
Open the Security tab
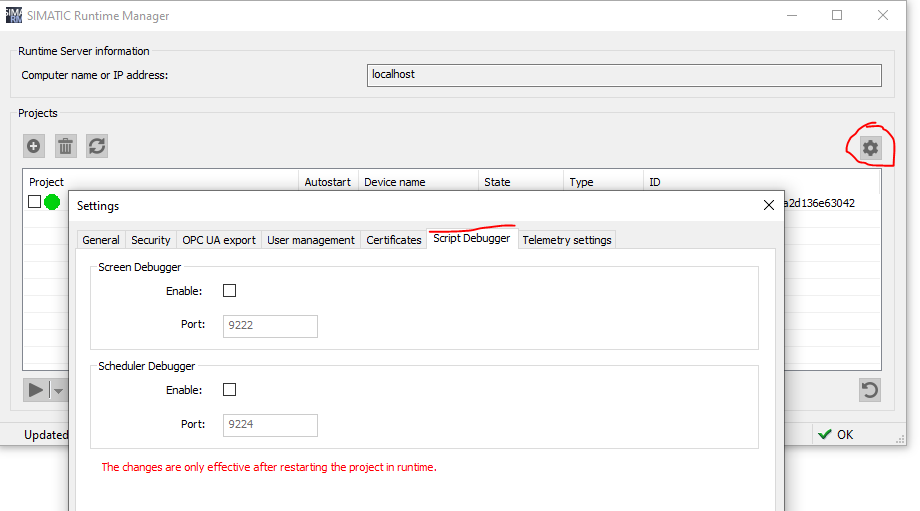click(151, 240)
